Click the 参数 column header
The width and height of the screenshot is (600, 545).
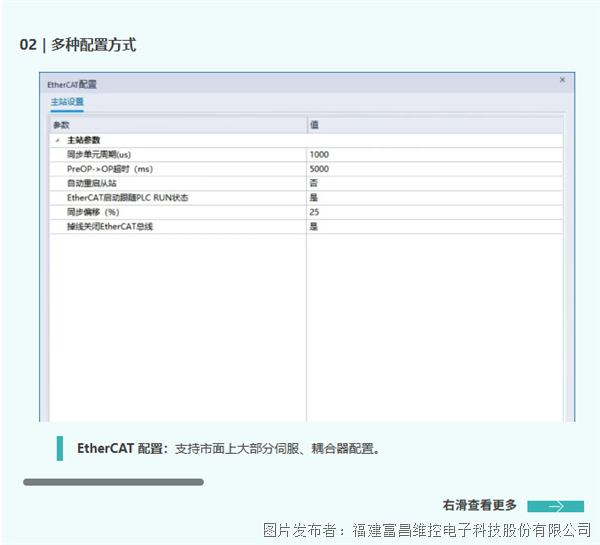tap(62, 125)
